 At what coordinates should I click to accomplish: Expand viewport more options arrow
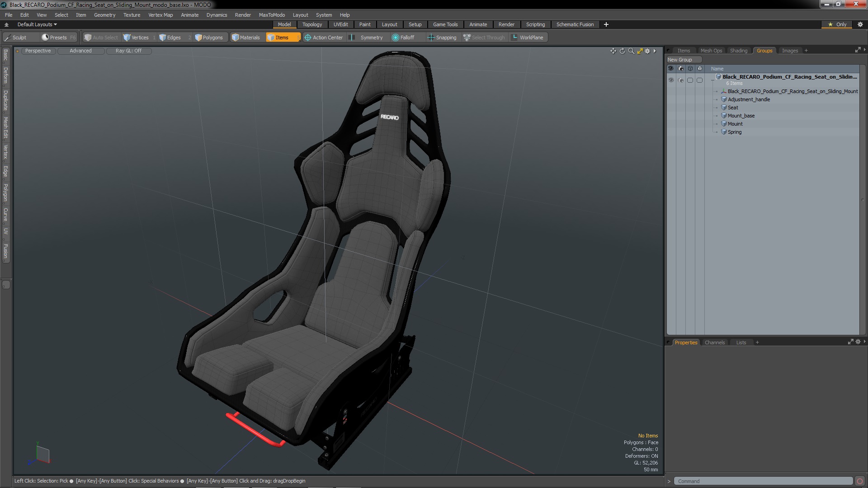pyautogui.click(x=655, y=51)
